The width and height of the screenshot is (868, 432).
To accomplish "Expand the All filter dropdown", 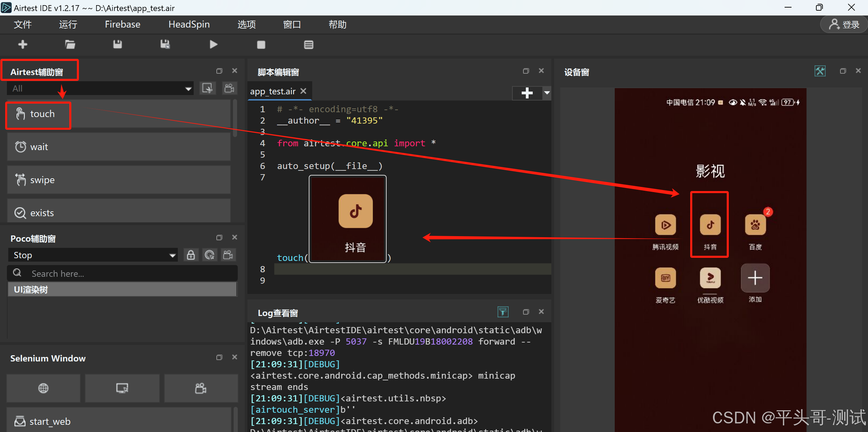I will pos(188,89).
